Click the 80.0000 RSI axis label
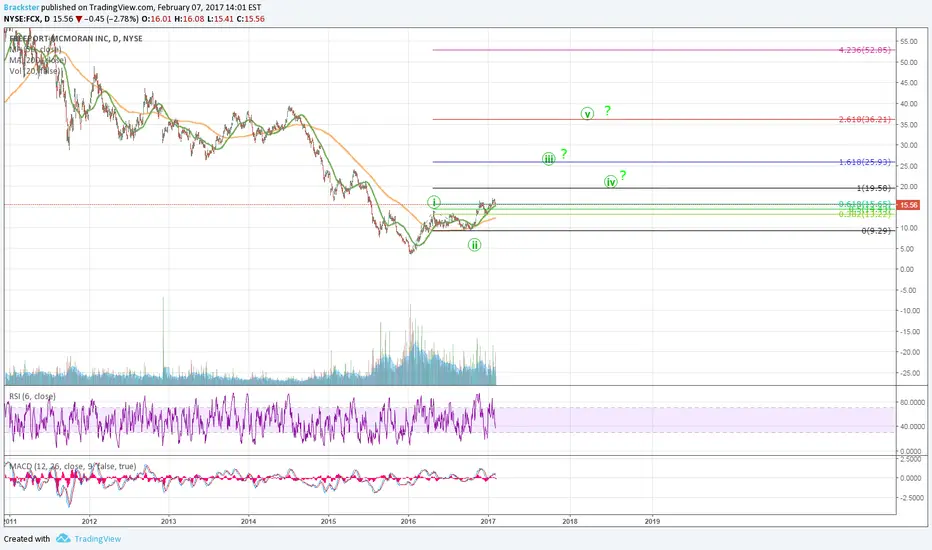The height and width of the screenshot is (550, 932). click(910, 403)
